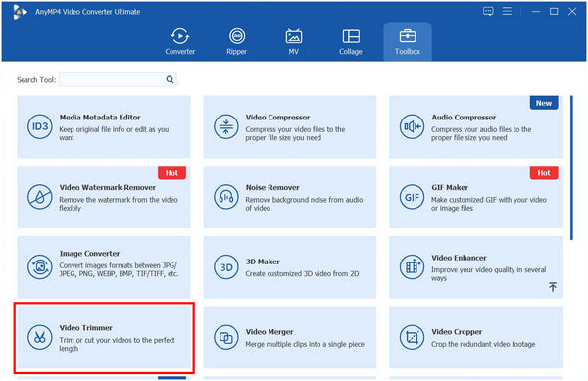Click the Image Converter icon

(40, 266)
